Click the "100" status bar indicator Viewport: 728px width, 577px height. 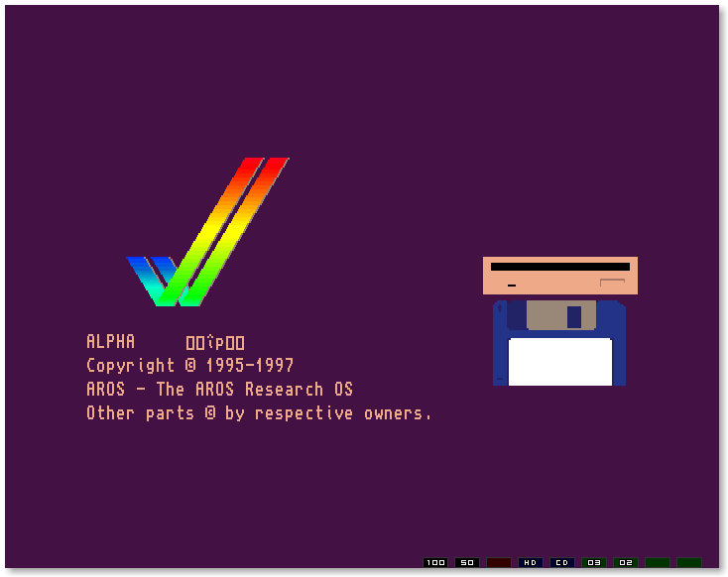click(x=435, y=562)
